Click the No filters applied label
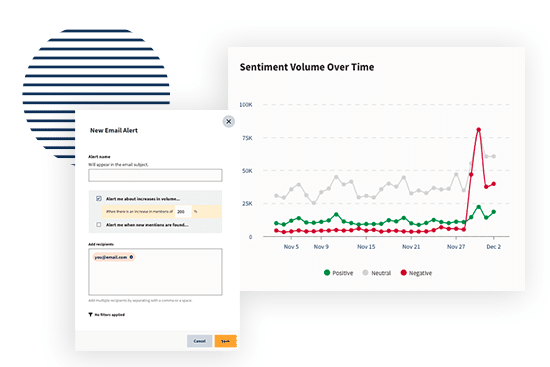Screen dimensions: 550x367 pos(110,315)
